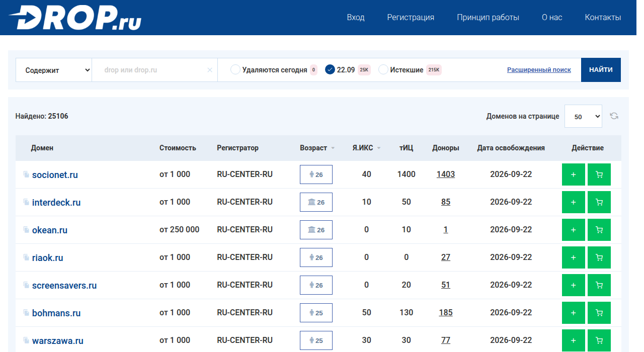Copy the screensavers.ru domain name icon
This screenshot has height=352, width=644.
[x=26, y=285]
